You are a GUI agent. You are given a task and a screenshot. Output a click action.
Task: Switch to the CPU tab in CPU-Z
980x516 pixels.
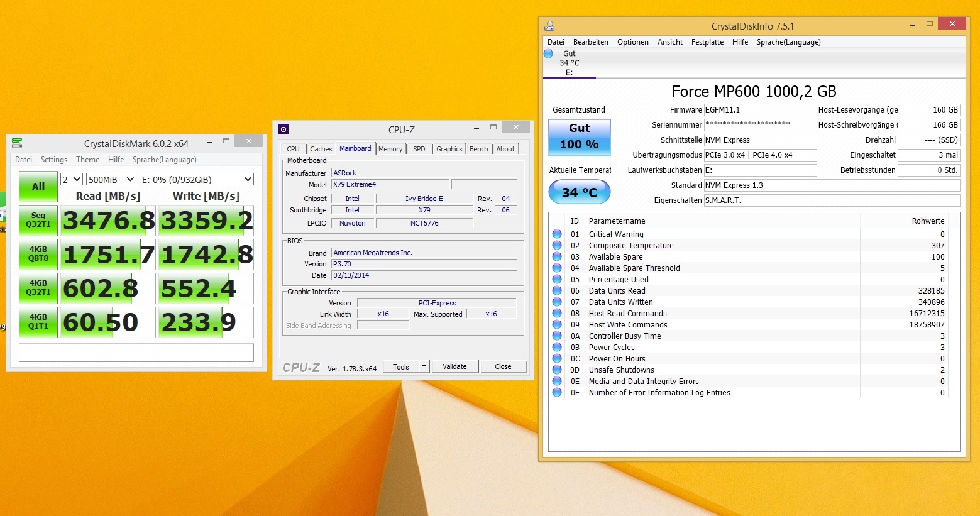[294, 149]
